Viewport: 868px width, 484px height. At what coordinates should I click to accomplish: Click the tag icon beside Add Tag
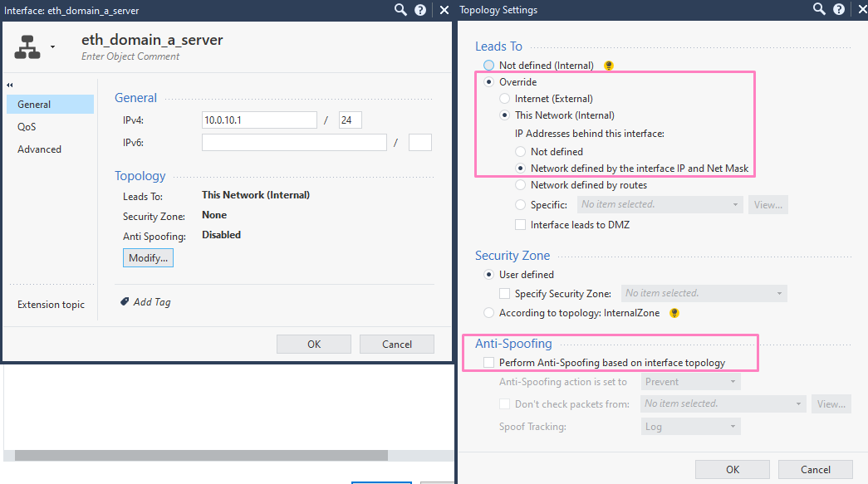(x=125, y=301)
